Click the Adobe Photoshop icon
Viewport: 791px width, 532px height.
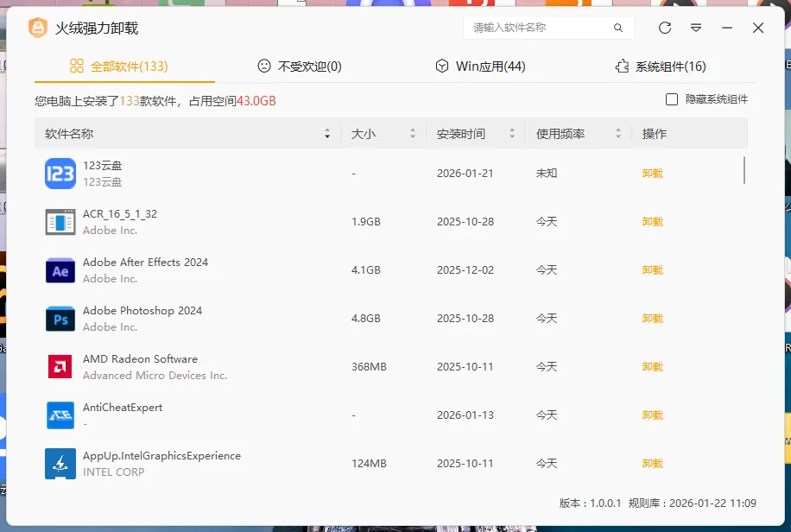coord(60,319)
